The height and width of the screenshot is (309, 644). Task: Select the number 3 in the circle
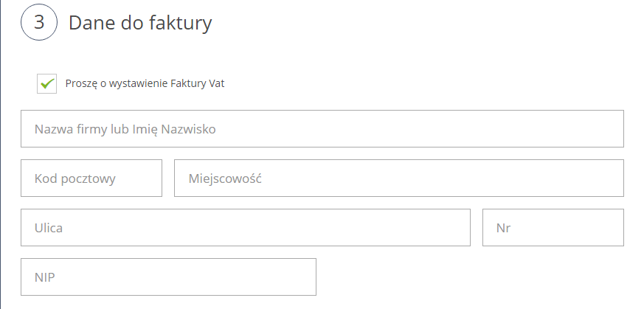(x=39, y=23)
